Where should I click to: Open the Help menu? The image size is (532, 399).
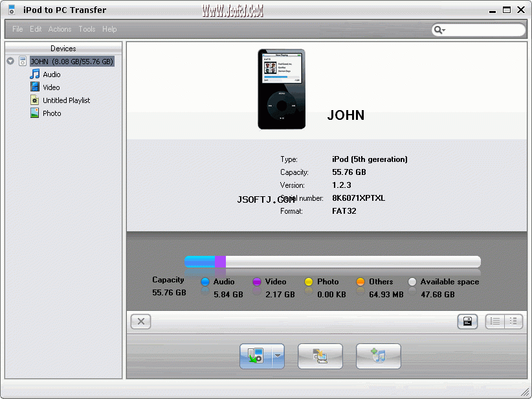coord(109,29)
